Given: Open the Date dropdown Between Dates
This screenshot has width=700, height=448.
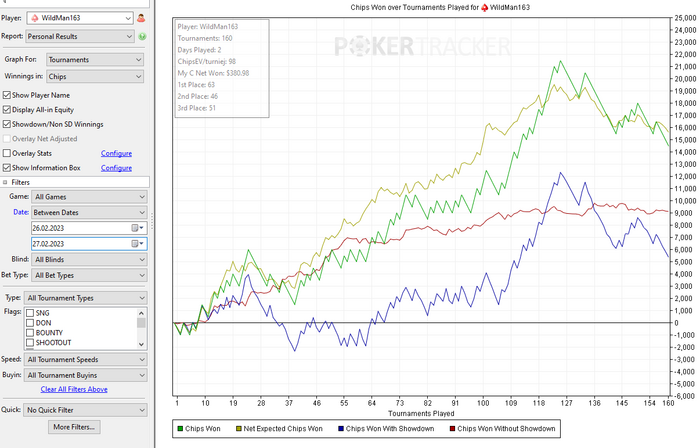Looking at the screenshot, I should pyautogui.click(x=89, y=212).
